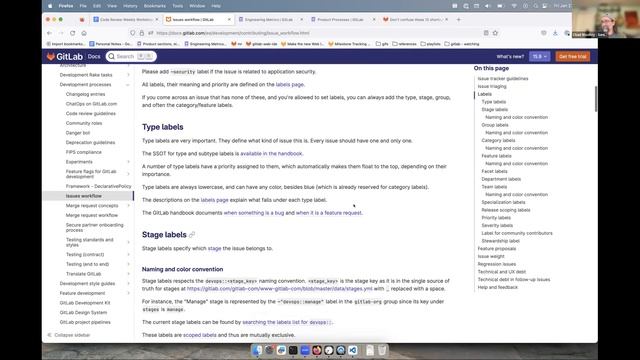Open the version dropdown in docs header
The image size is (640, 360).
coord(539,56)
